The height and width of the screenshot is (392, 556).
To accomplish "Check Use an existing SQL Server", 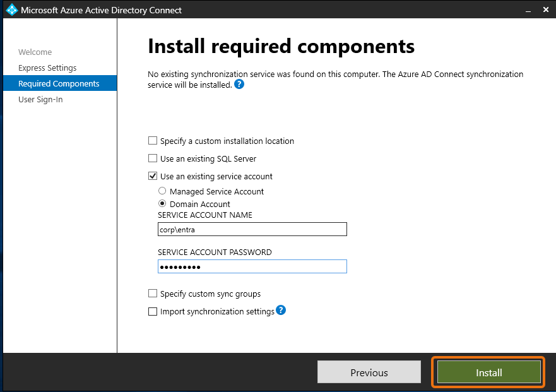I will click(152, 158).
